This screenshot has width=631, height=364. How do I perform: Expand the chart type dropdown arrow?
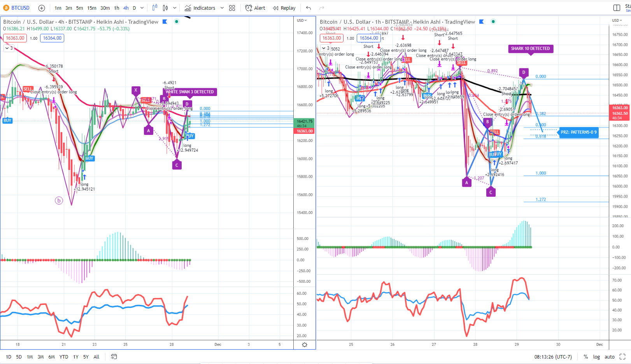(x=175, y=8)
